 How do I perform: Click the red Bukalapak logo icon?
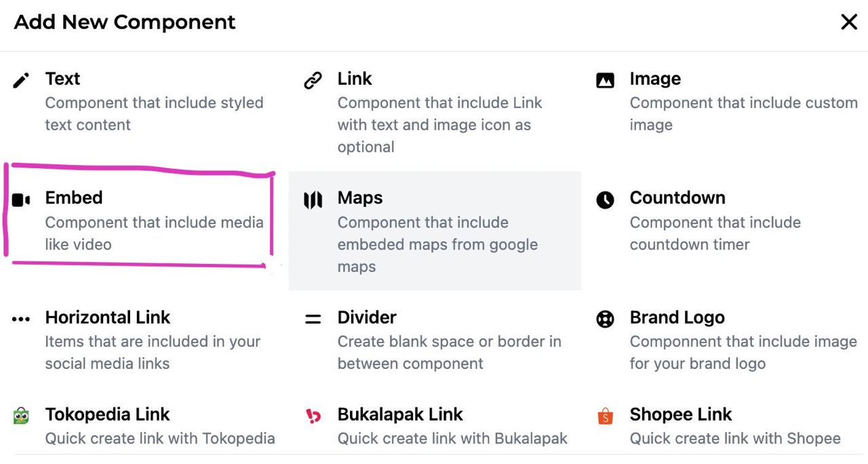click(313, 416)
